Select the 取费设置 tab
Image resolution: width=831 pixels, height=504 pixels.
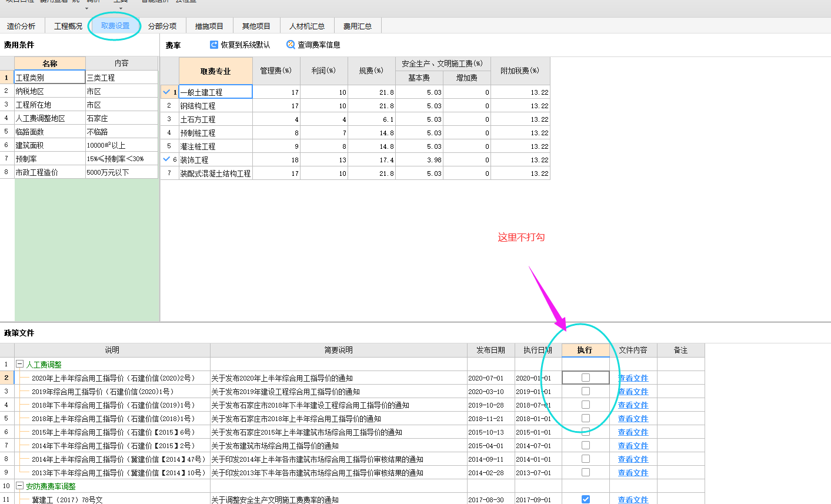(115, 26)
